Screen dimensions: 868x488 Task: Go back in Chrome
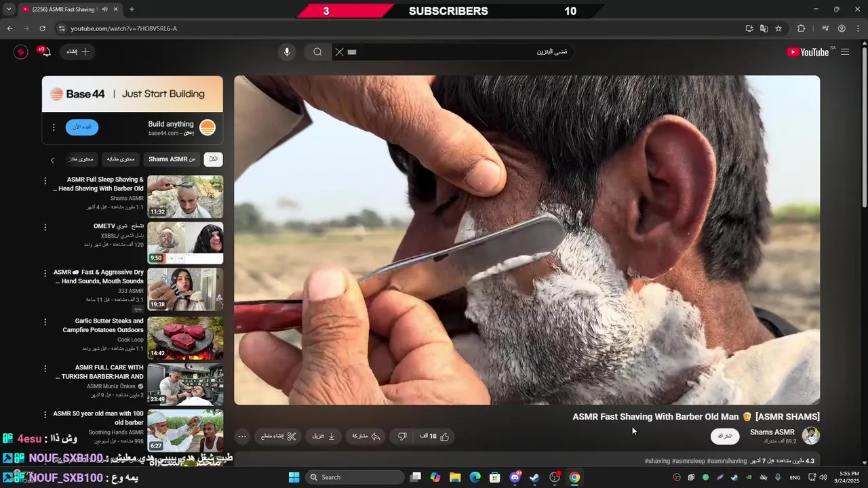click(9, 28)
